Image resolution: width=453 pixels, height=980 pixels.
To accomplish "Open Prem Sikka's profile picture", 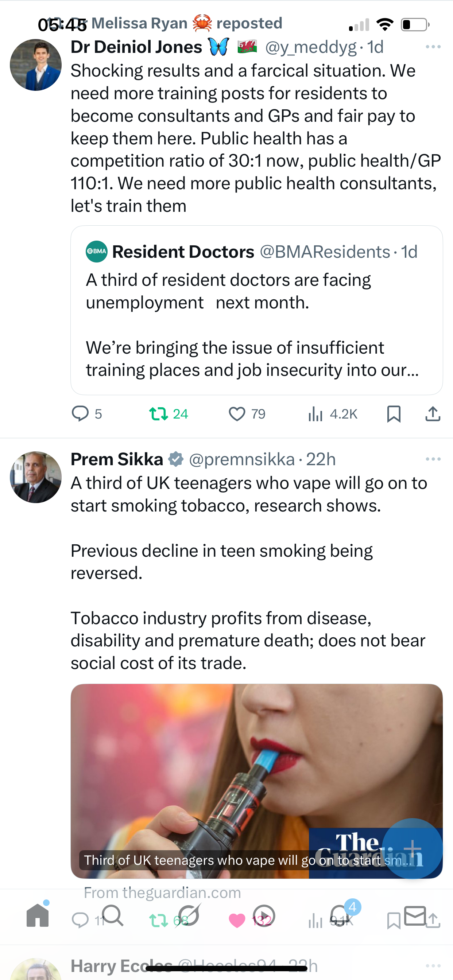I will [36, 477].
